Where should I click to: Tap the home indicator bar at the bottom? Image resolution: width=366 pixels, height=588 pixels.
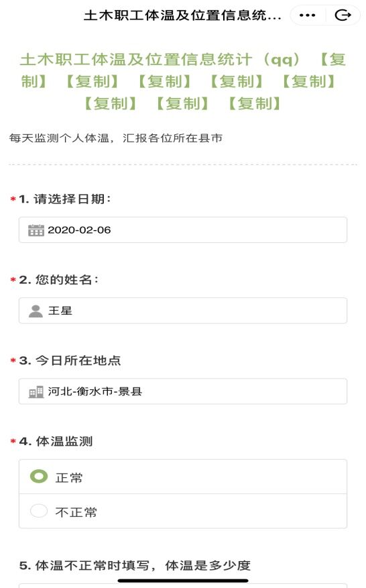pyautogui.click(x=183, y=581)
